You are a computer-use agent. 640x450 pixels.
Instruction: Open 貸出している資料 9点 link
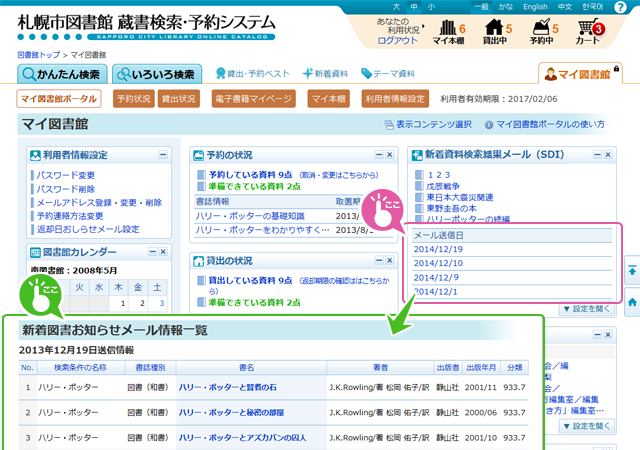tap(250, 281)
